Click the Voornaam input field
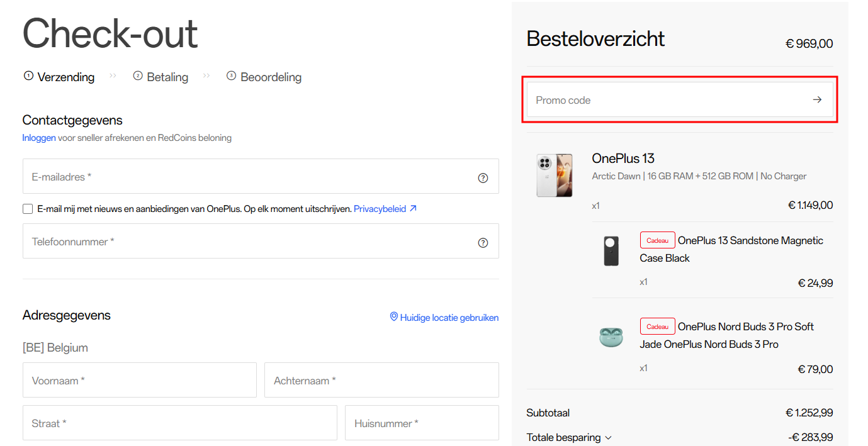Viewport: 868px width, 446px height. coord(140,380)
